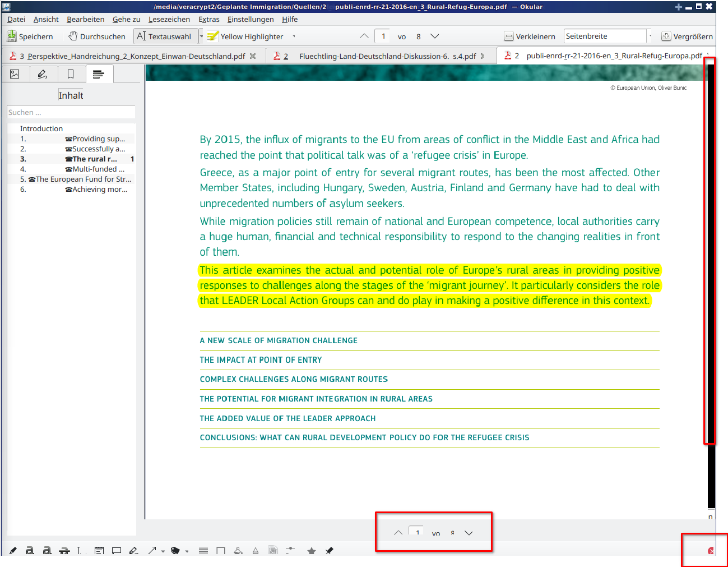Image resolution: width=728 pixels, height=567 pixels.
Task: Open the stamp tool dropdown arrow
Action: pyautogui.click(x=187, y=551)
